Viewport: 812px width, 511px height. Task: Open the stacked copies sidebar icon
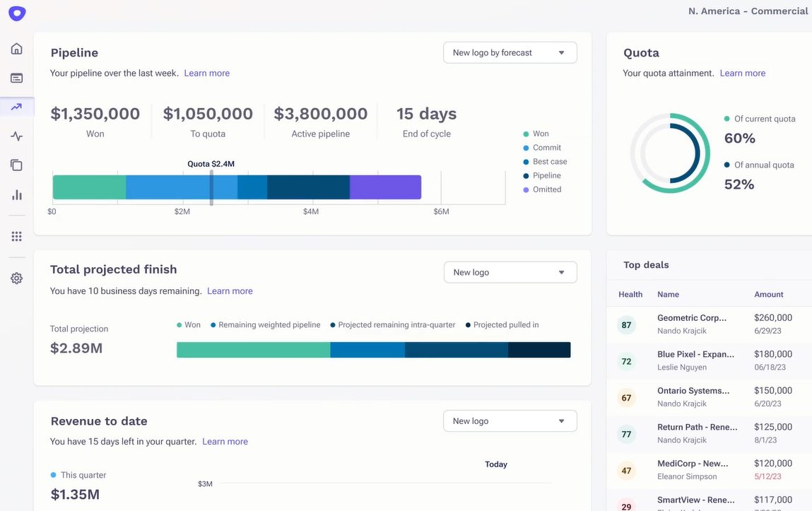16,165
